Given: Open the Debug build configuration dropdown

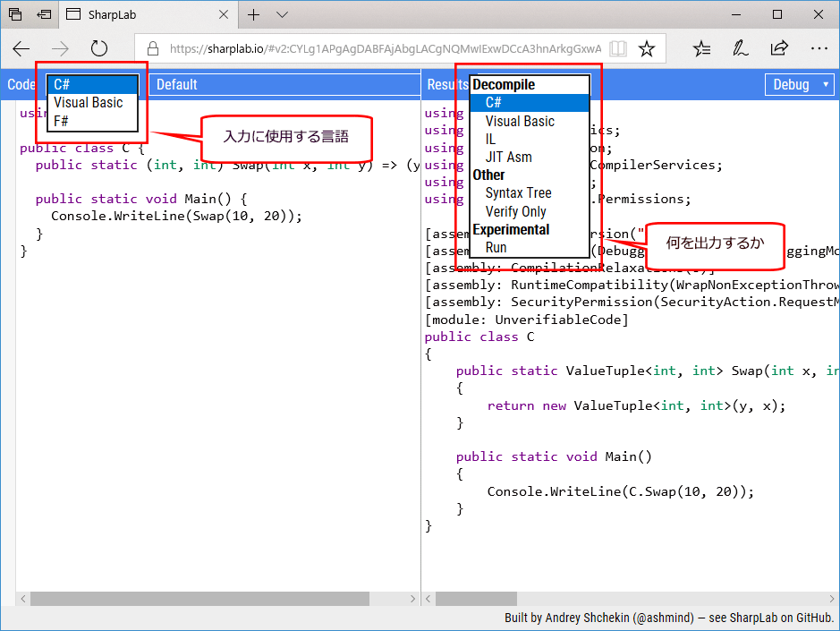Looking at the screenshot, I should pos(799,83).
